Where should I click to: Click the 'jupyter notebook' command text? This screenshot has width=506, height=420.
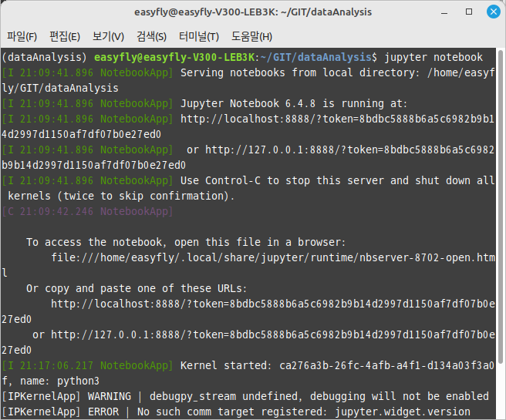click(433, 57)
